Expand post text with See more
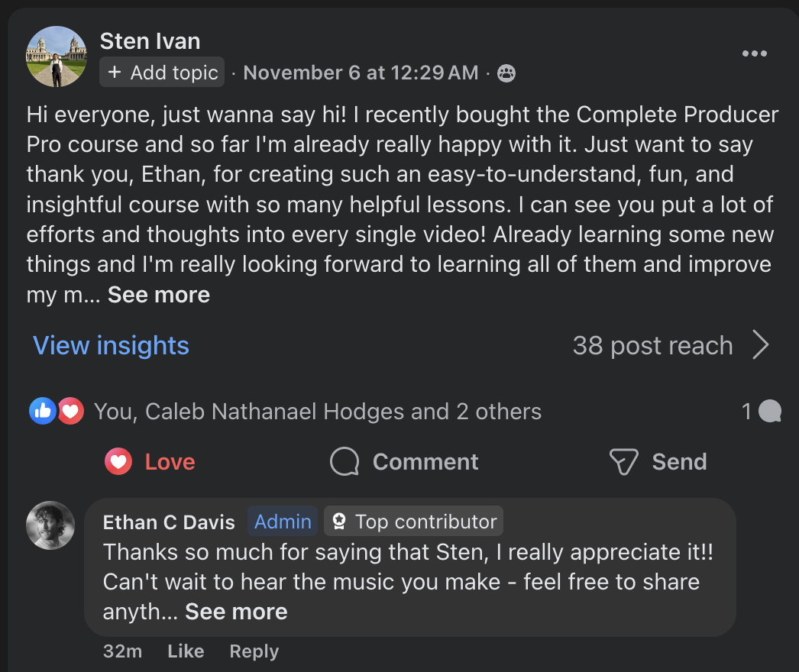The width and height of the screenshot is (799, 672). click(x=159, y=295)
